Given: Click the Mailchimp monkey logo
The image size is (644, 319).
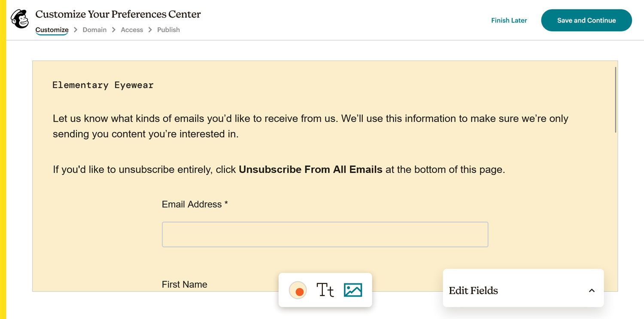Looking at the screenshot, I should click(x=20, y=19).
